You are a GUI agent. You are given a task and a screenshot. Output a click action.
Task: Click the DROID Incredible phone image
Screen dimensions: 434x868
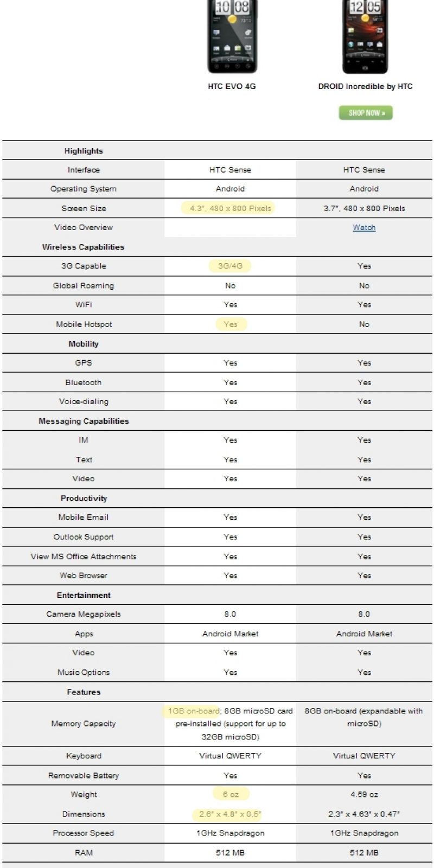(365, 36)
